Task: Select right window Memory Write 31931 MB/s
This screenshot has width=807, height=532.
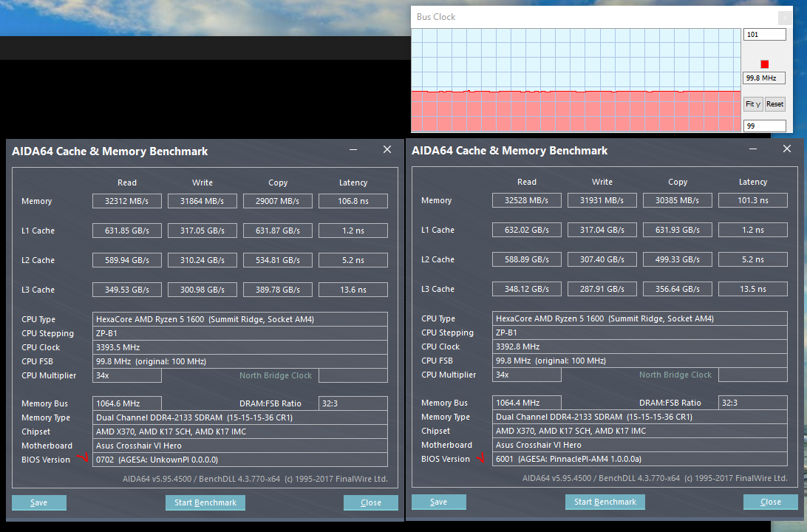Action: (602, 200)
